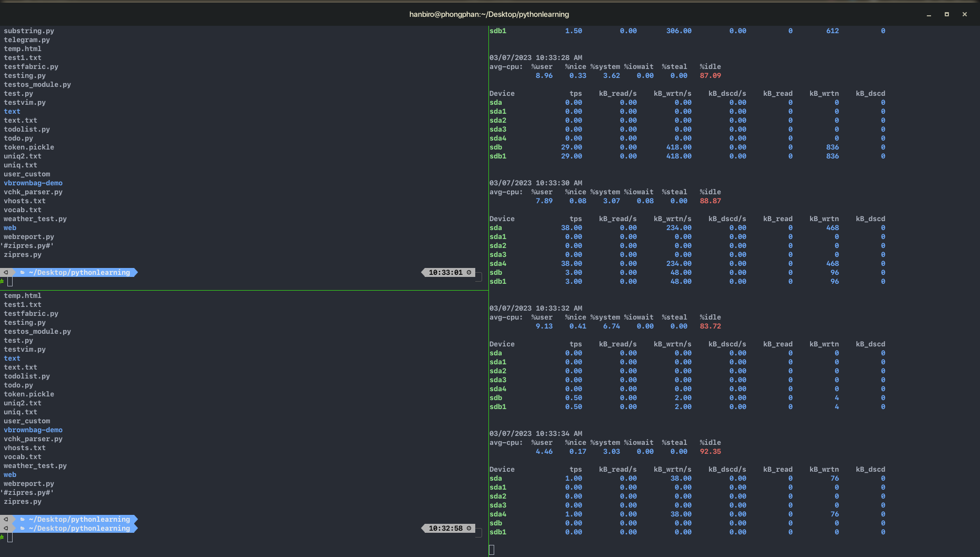Click the clock icon beside 10:32:58
The image size is (980, 557).
coord(469,528)
